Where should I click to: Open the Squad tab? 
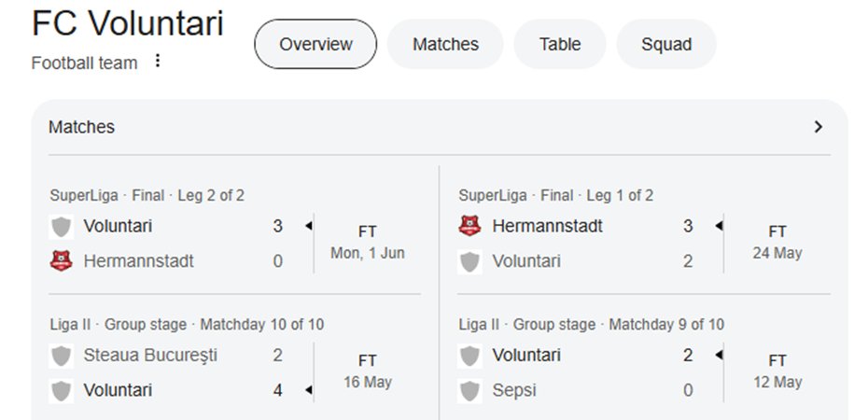(x=666, y=44)
